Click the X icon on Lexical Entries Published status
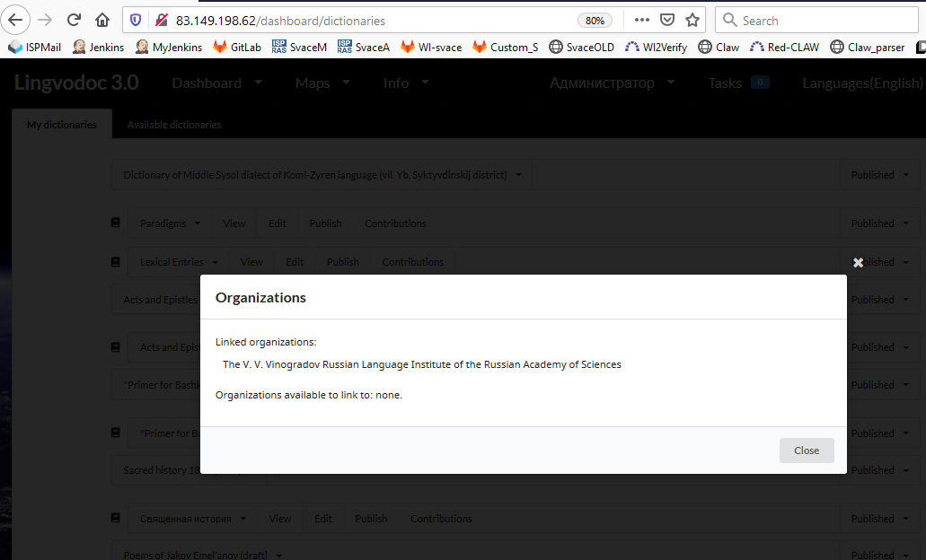The width and height of the screenshot is (926, 560). (x=858, y=262)
